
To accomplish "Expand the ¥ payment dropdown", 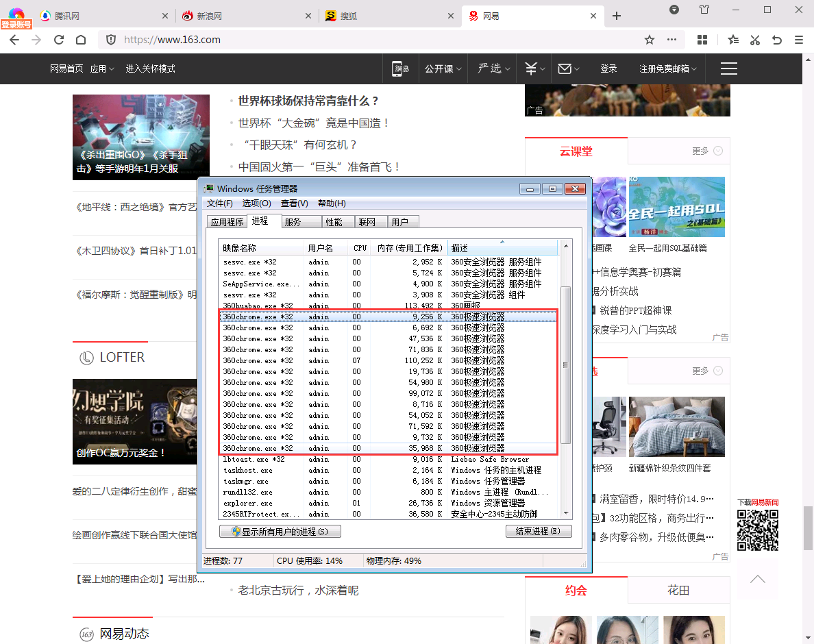I will pos(534,69).
